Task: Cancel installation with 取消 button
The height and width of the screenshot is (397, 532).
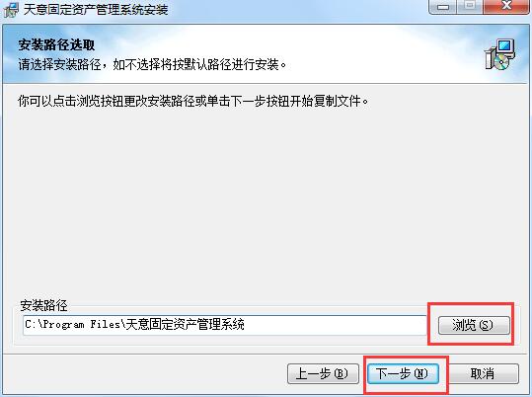Action: tap(483, 374)
